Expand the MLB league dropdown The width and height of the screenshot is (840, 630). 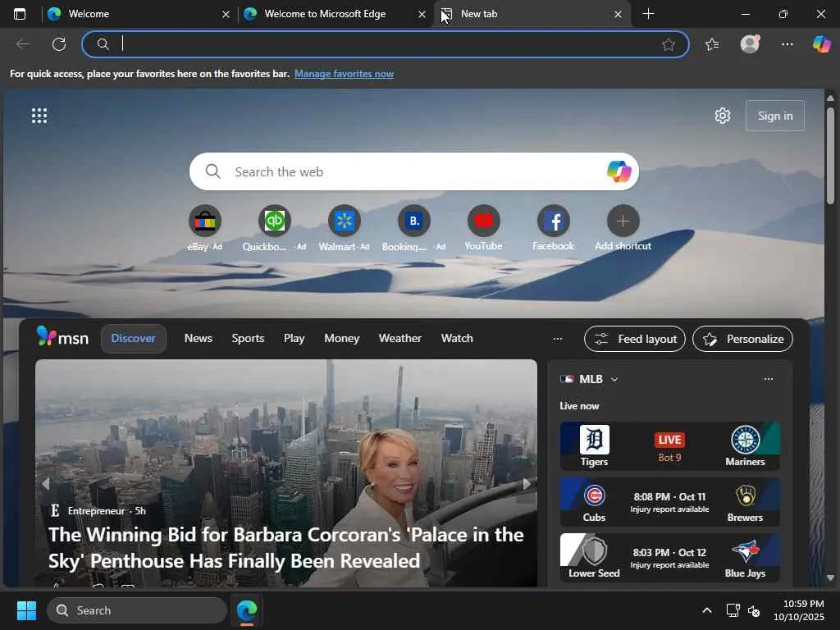pyautogui.click(x=614, y=379)
